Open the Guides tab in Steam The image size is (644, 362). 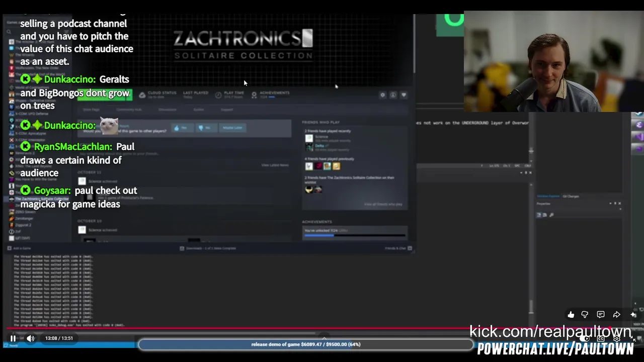click(199, 110)
